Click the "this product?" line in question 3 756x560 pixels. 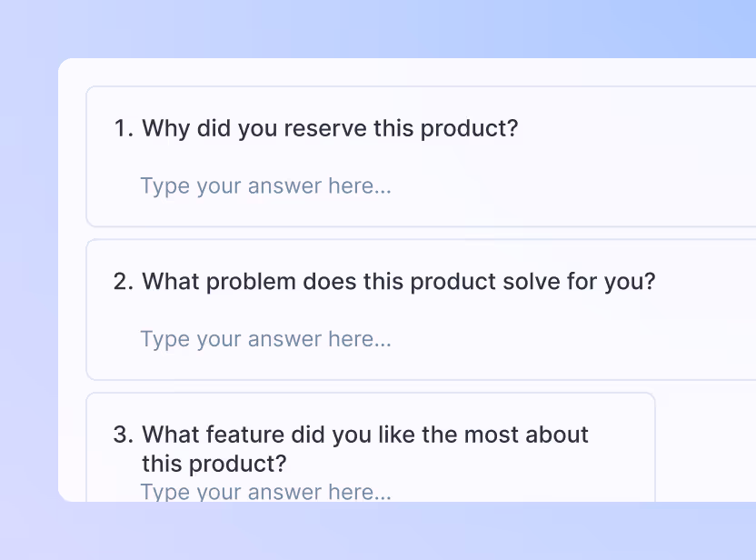click(x=214, y=464)
